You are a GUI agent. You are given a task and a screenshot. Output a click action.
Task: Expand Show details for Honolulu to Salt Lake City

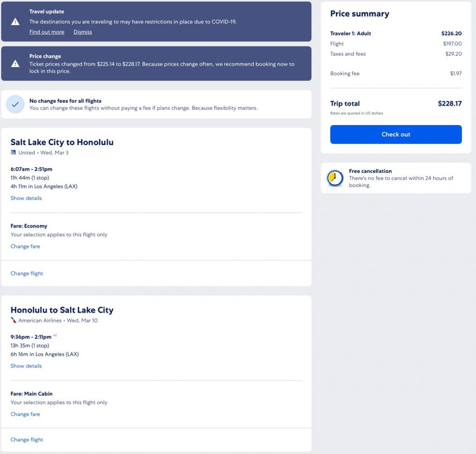click(26, 366)
